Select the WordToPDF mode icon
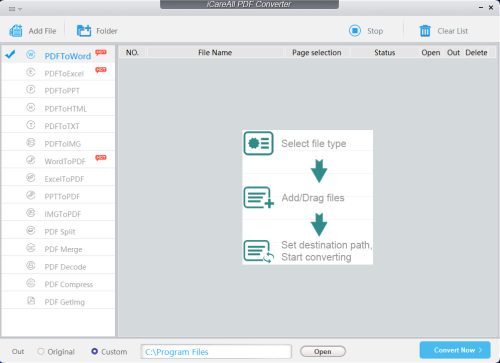This screenshot has width=500, height=363. pos(31,160)
